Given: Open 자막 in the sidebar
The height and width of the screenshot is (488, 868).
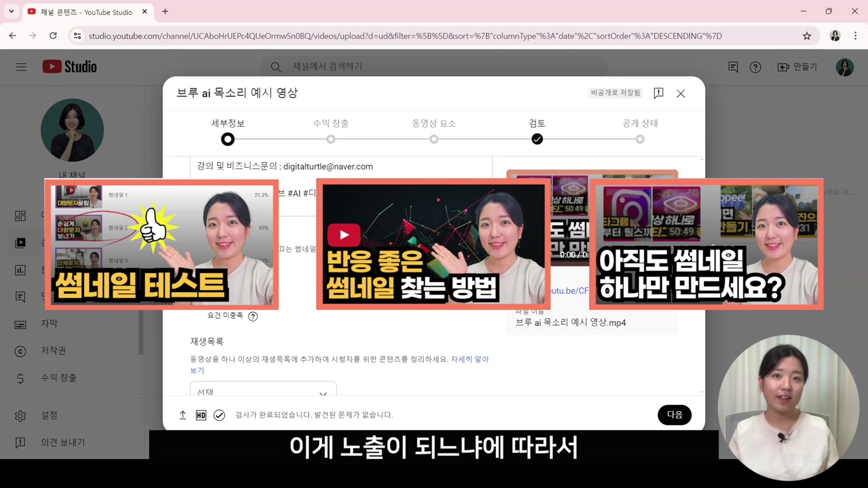Looking at the screenshot, I should pos(49,323).
